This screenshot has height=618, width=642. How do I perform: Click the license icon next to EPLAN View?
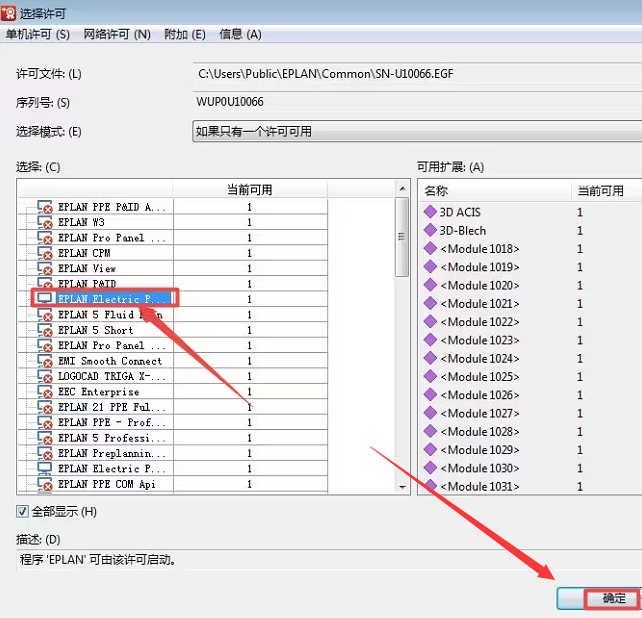coord(45,269)
